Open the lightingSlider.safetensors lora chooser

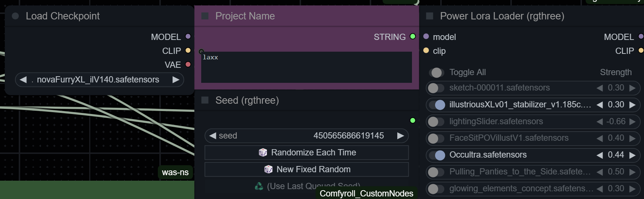click(x=496, y=122)
